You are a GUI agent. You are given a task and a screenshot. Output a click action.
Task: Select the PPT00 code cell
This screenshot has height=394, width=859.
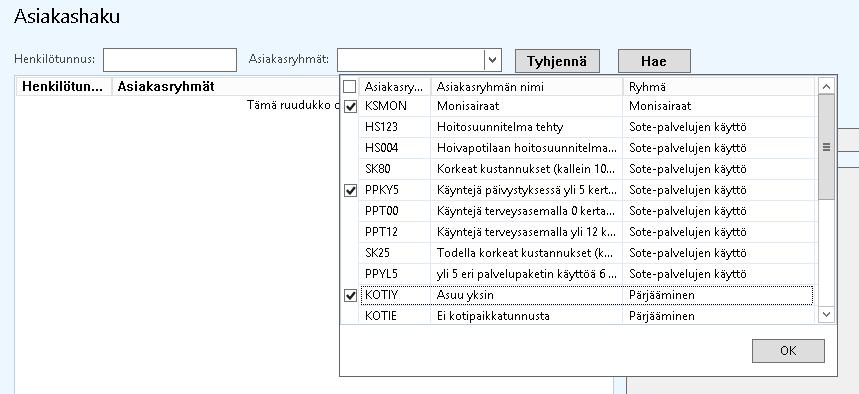click(x=395, y=211)
